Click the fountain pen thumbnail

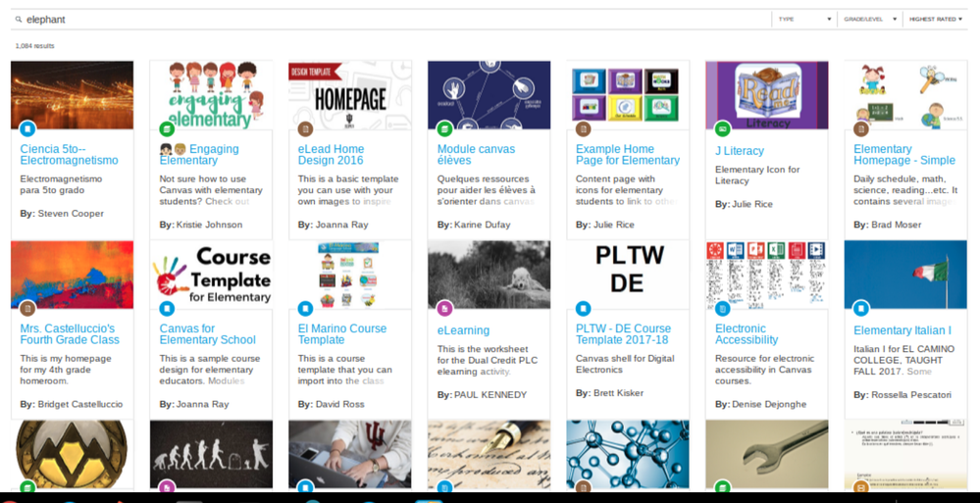(489, 454)
